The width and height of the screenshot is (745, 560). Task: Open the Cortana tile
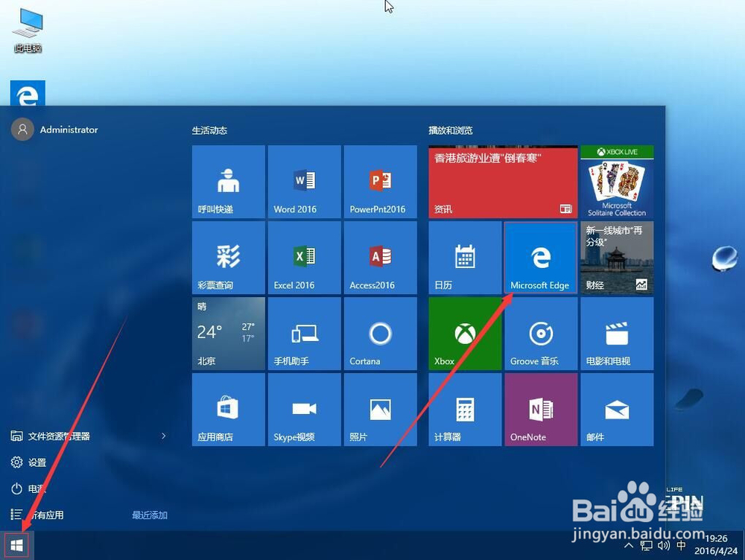pyautogui.click(x=380, y=334)
